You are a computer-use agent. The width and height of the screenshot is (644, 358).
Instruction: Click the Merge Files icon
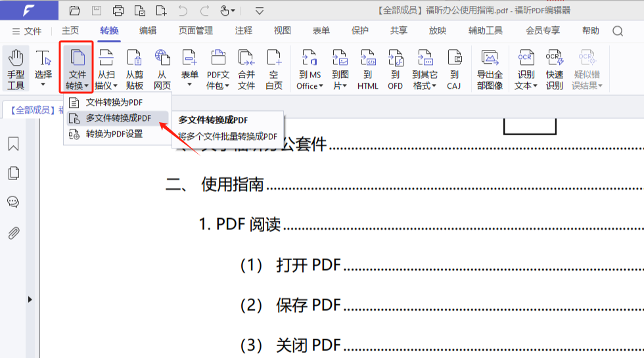pos(246,68)
